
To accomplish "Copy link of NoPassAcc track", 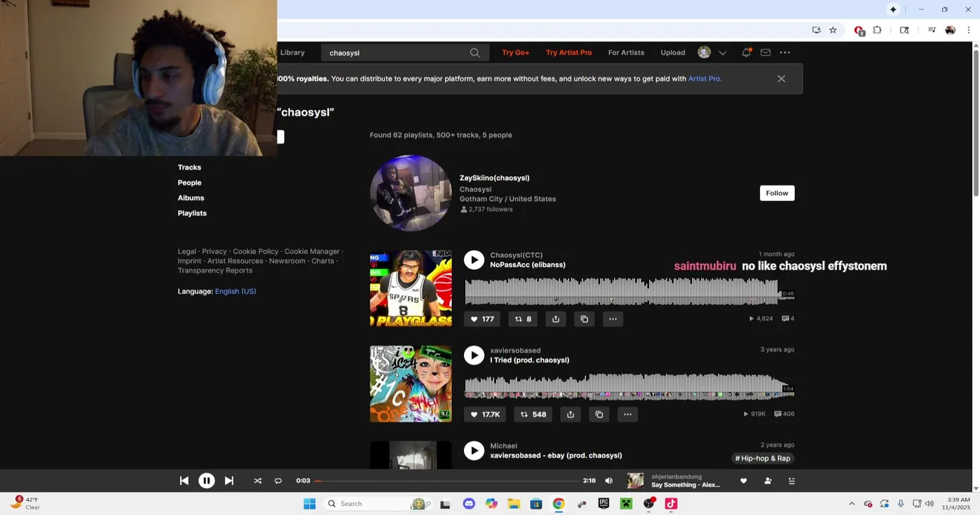I will (x=584, y=319).
